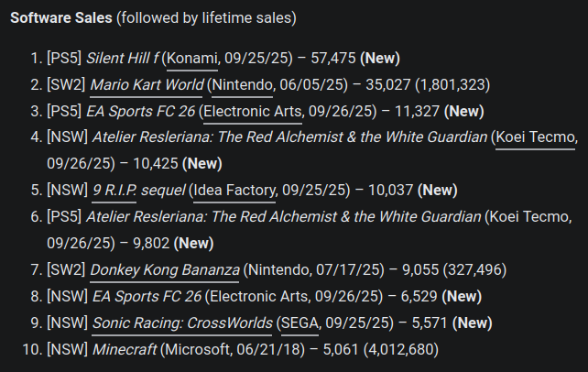This screenshot has height=372, width=588.
Task: Click the Mario Kart World link
Action: tap(147, 85)
